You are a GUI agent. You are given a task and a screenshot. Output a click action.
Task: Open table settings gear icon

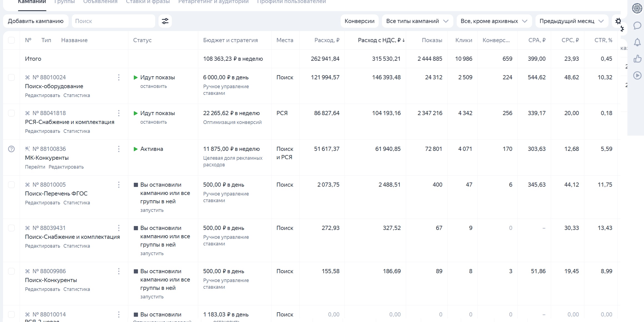point(618,21)
